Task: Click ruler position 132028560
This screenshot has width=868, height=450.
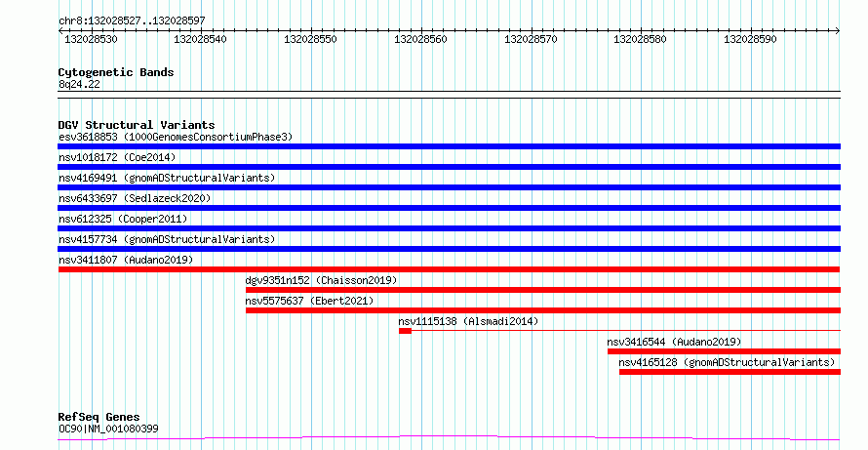Action: click(x=420, y=39)
